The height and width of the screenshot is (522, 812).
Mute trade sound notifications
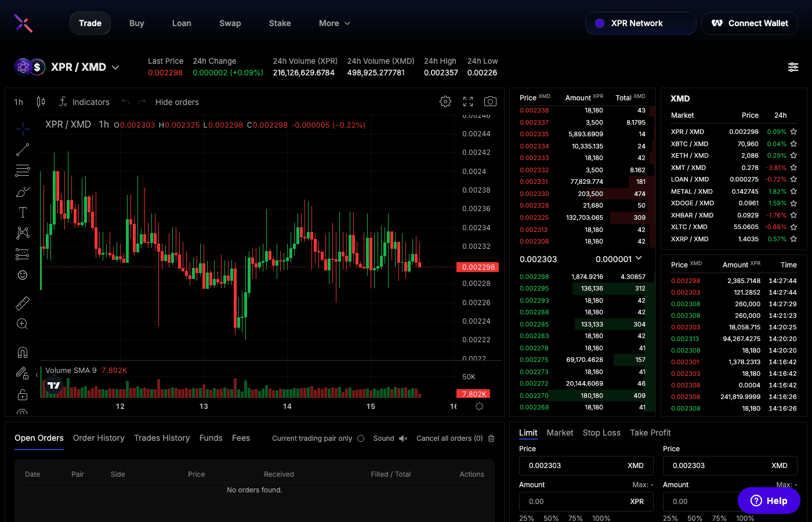tap(404, 438)
